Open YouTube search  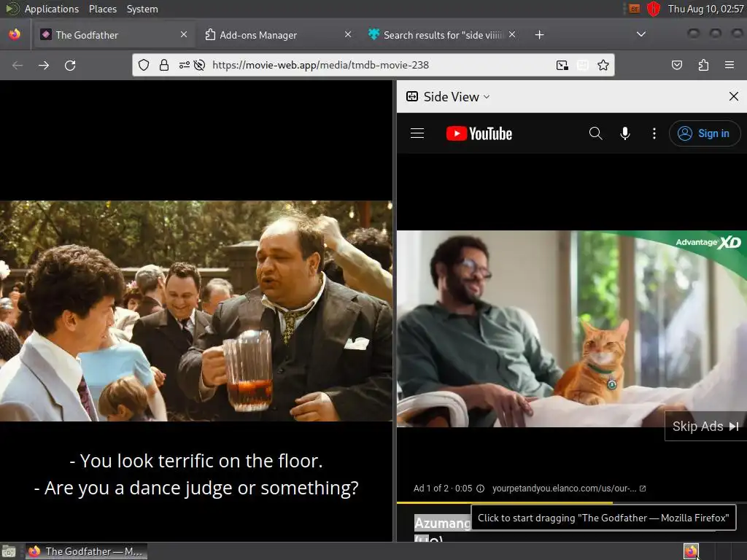[x=595, y=133]
